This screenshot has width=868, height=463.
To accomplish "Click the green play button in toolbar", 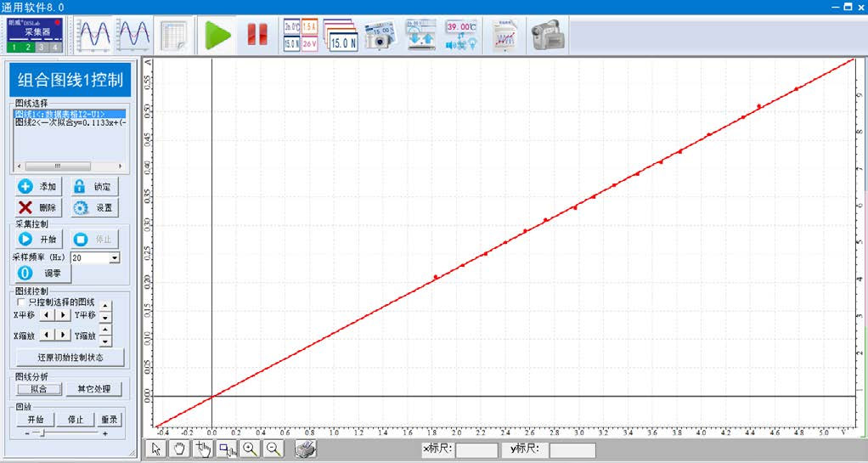I will click(218, 36).
